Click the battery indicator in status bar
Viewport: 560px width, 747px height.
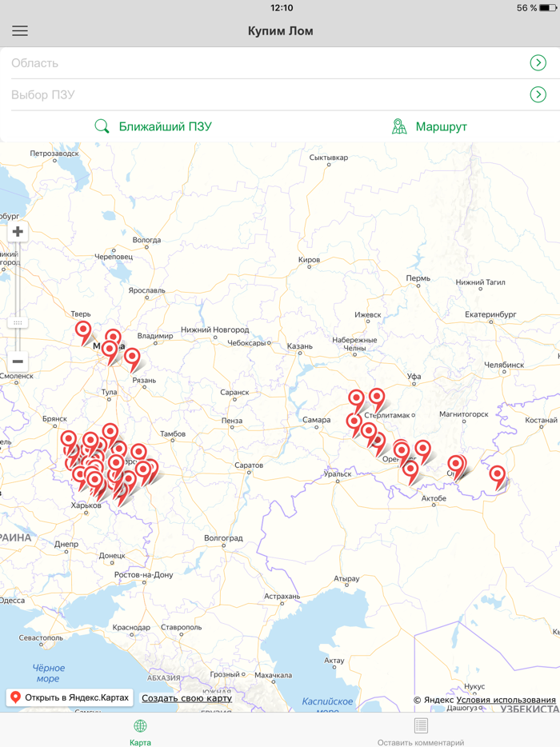(x=548, y=8)
